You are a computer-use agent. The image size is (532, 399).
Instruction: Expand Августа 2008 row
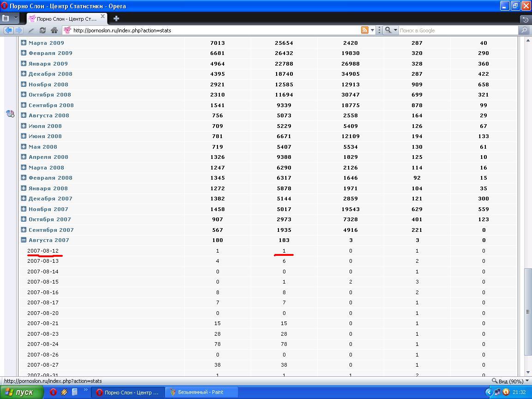click(24, 115)
